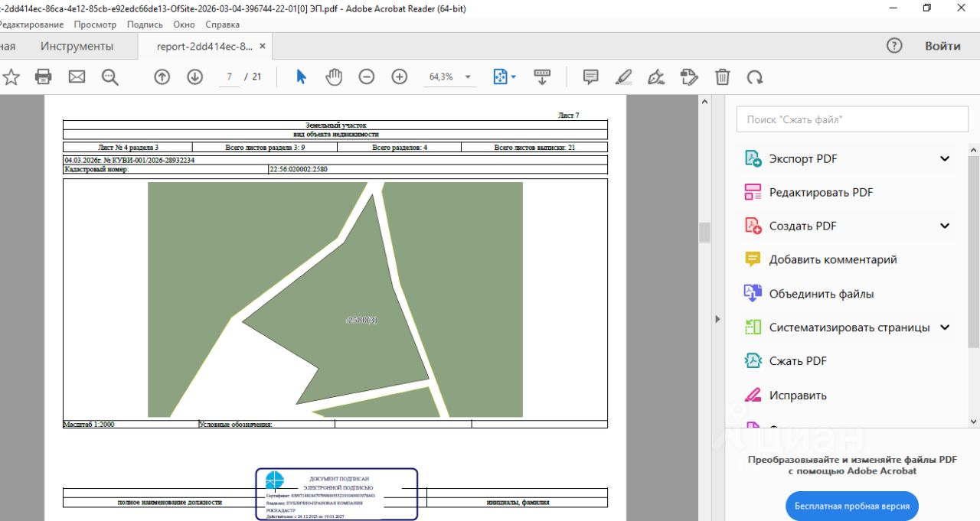The image size is (980, 521).
Task: Click the land plot map image
Action: pyautogui.click(x=335, y=299)
